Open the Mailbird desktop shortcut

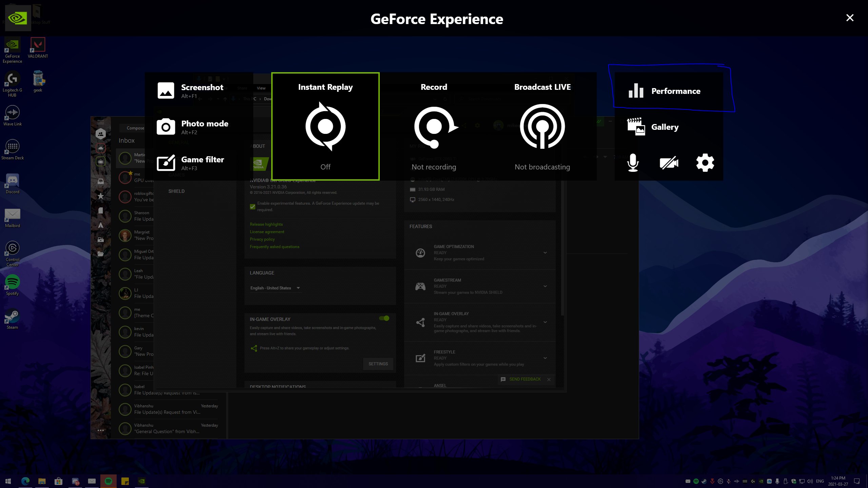tap(13, 217)
